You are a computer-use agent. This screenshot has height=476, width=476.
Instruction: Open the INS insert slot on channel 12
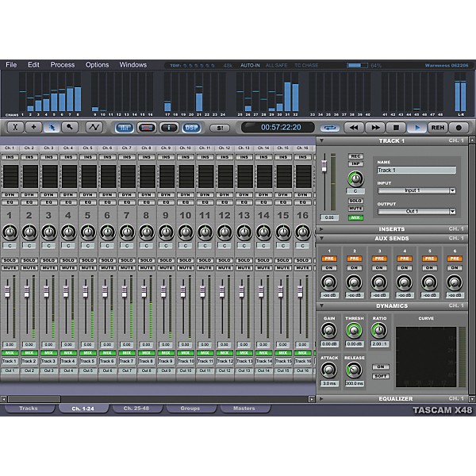[225, 157]
